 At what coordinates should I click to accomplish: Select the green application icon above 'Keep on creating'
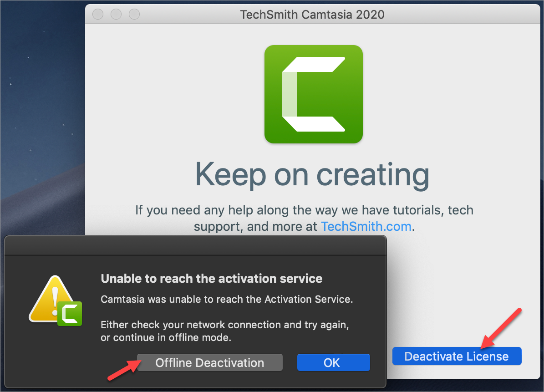click(x=313, y=94)
